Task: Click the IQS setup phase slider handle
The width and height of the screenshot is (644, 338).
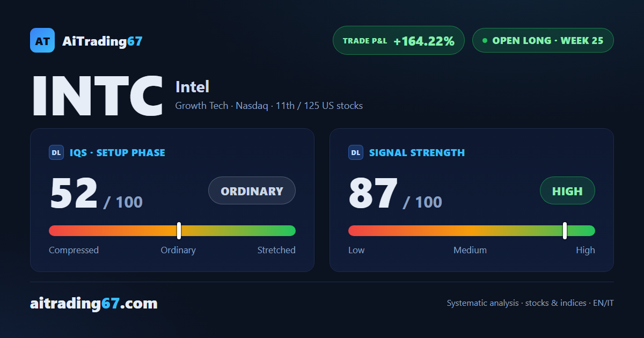Action: (179, 231)
